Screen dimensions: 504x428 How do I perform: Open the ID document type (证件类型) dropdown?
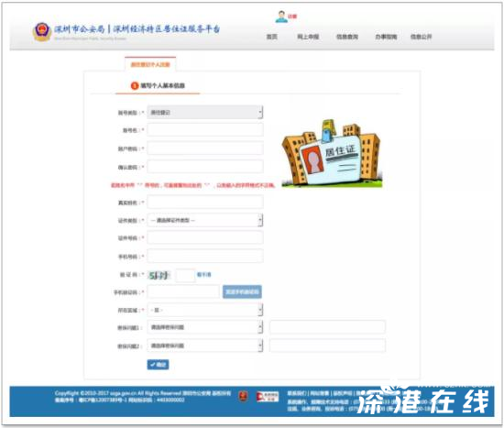coord(205,220)
